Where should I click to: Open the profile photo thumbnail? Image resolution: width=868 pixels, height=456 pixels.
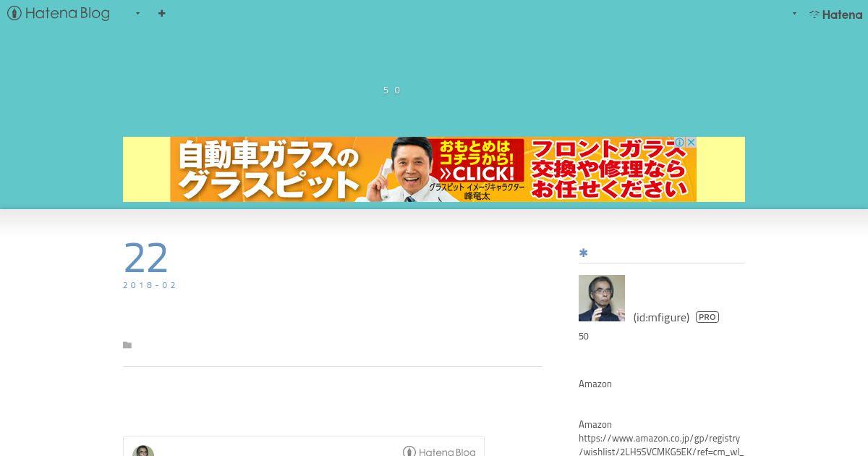point(602,298)
